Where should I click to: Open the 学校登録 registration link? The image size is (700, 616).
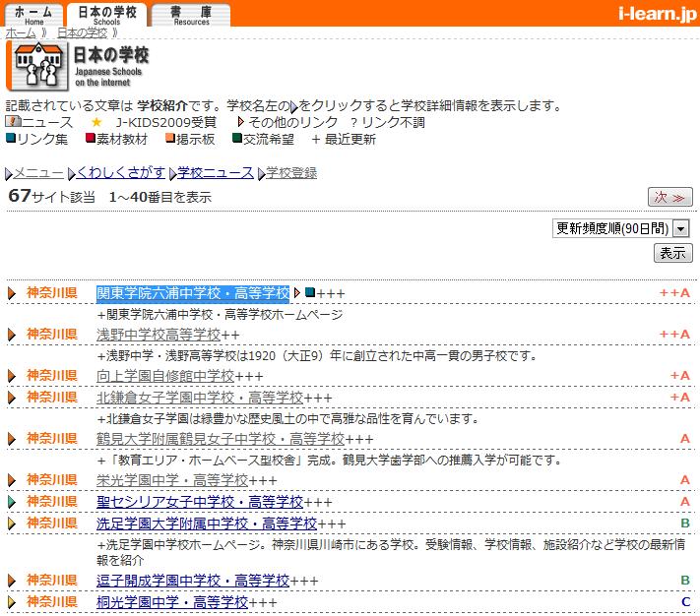tap(291, 173)
